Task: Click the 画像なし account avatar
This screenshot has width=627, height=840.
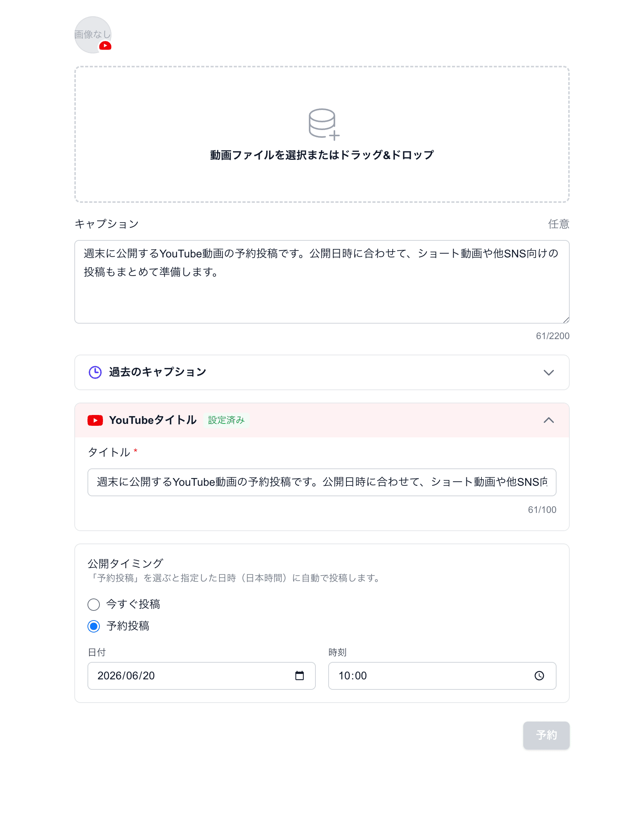Action: pos(93,35)
